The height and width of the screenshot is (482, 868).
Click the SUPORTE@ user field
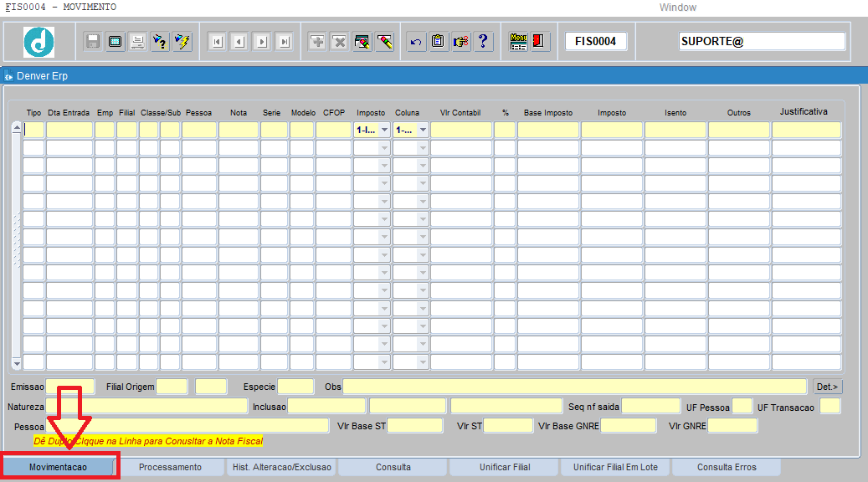[762, 42]
